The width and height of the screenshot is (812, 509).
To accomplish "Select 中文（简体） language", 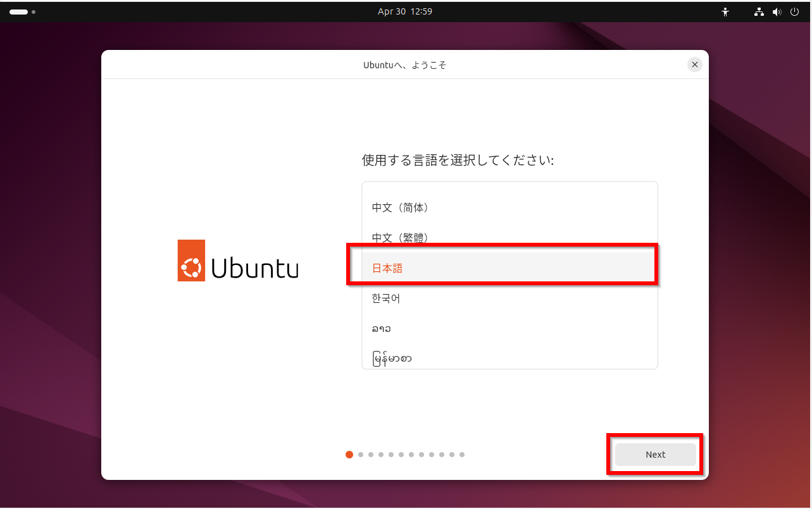I will coord(509,207).
